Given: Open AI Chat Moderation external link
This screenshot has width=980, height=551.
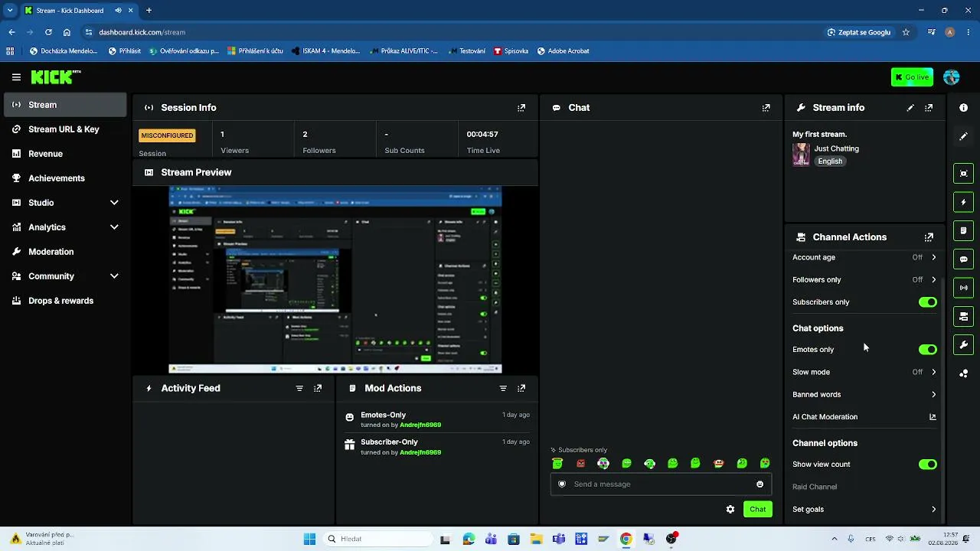Looking at the screenshot, I should (933, 417).
